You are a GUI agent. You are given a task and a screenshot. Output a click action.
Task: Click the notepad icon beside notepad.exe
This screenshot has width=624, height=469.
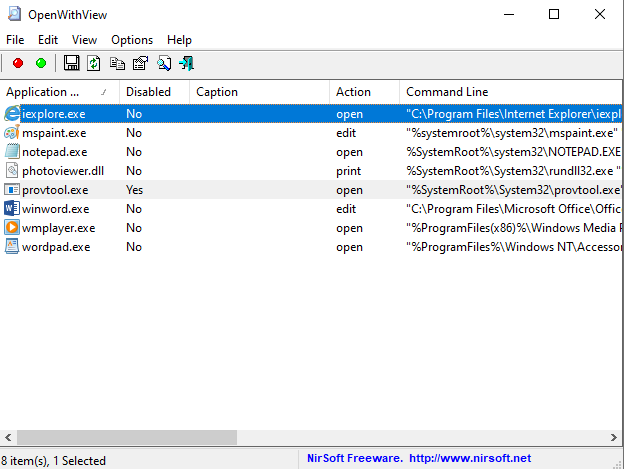(x=12, y=152)
